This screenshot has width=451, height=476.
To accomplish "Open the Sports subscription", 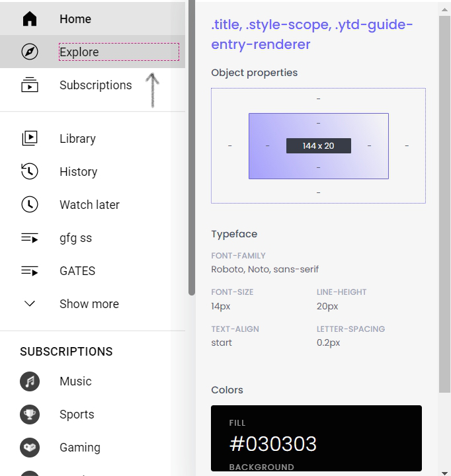I will 93,415.
